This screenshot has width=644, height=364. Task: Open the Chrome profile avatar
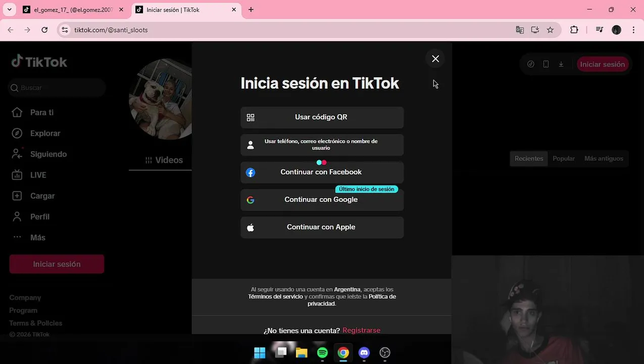(x=616, y=30)
